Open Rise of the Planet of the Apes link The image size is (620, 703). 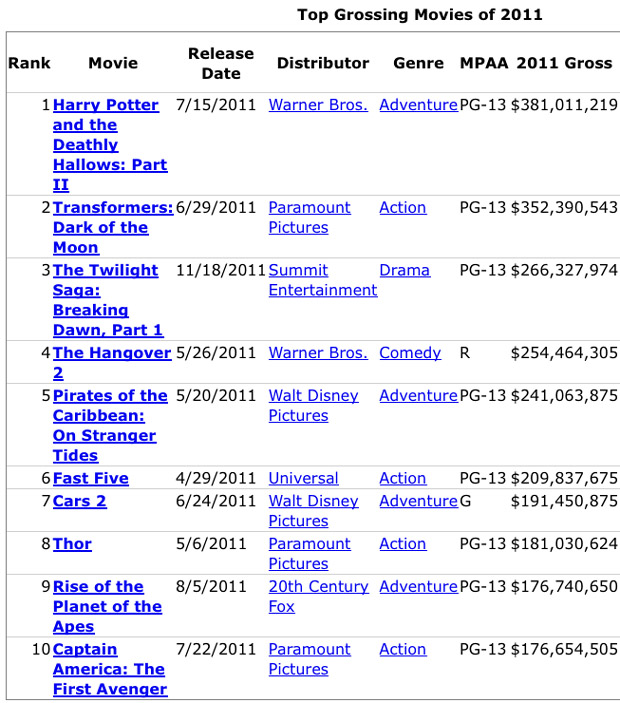pyautogui.click(x=107, y=606)
